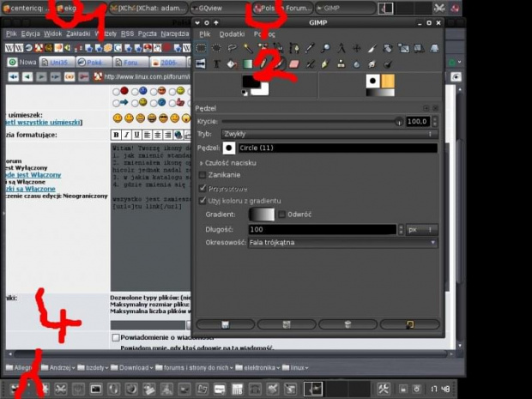This screenshot has width=532, height=399.
Task: Select the Flip tool in GIMP toolbox
Action: pyautogui.click(x=201, y=63)
